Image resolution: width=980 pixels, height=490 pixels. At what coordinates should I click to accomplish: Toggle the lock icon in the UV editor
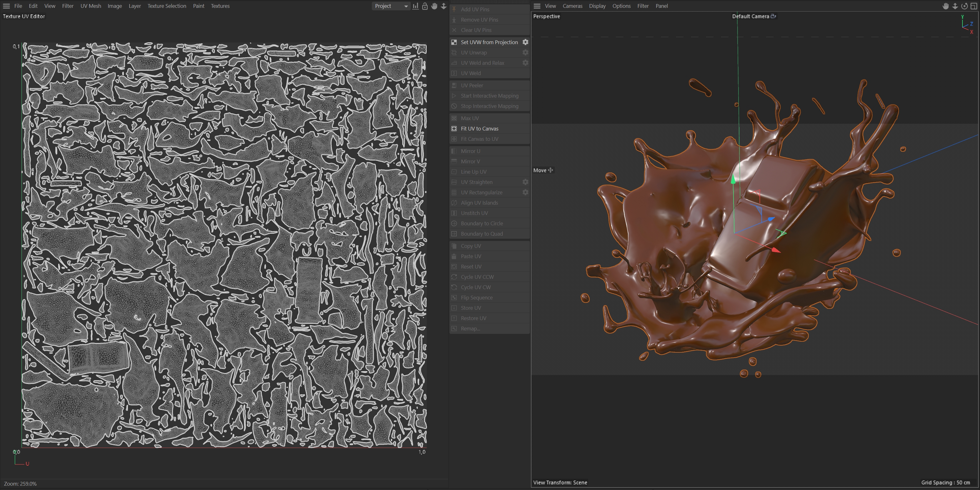tap(425, 6)
